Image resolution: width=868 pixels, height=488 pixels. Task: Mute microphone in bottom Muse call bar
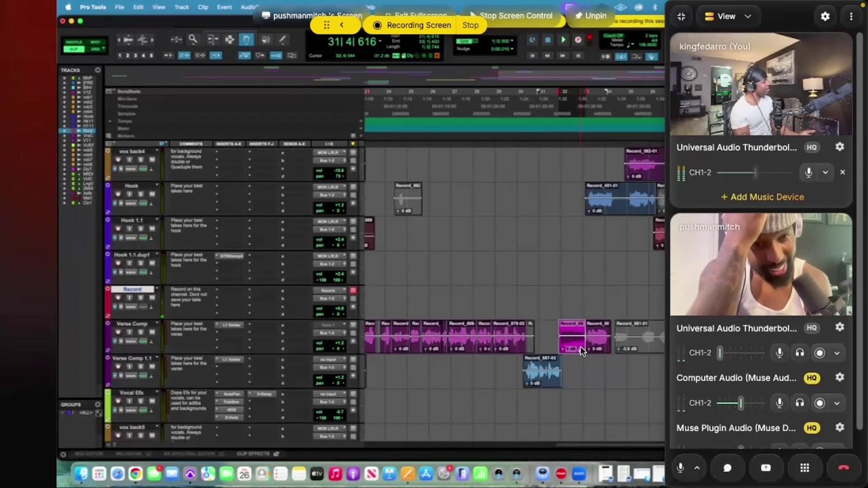[x=681, y=468]
